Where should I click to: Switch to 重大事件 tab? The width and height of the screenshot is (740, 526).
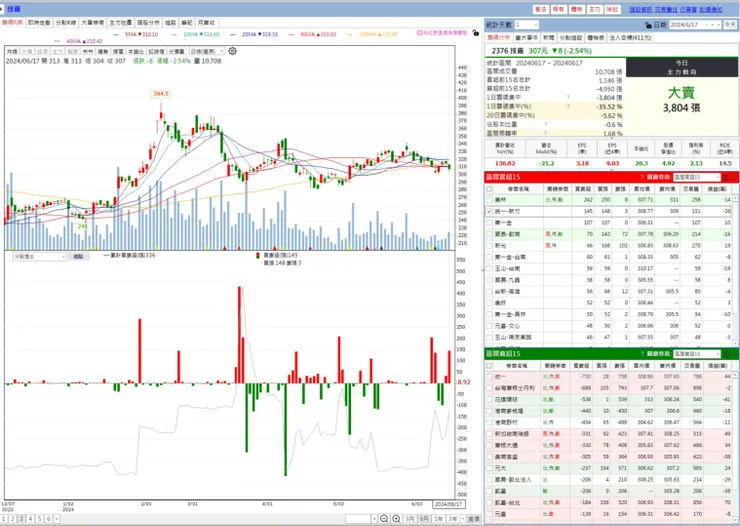pos(527,37)
